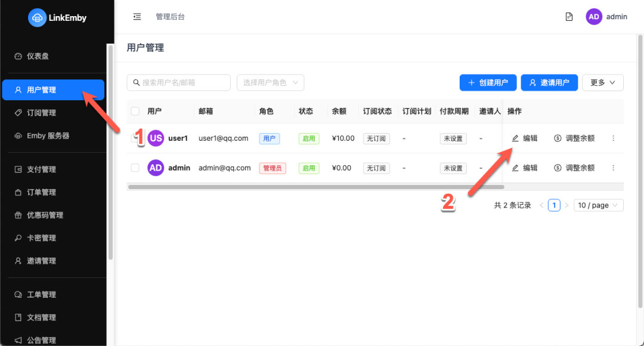Select 订阅管理 in the sidebar
This screenshot has width=644, height=346.
(x=42, y=112)
